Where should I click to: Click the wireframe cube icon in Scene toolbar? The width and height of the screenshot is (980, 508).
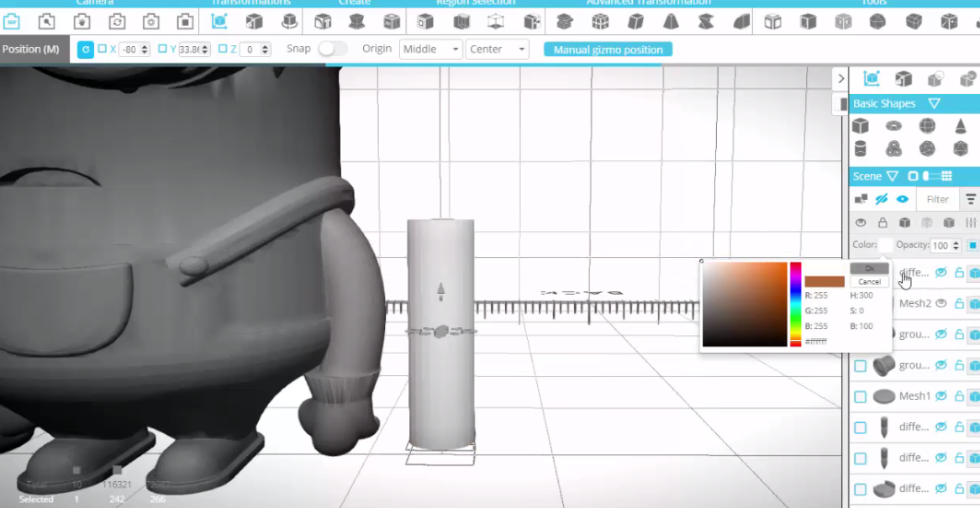click(927, 223)
